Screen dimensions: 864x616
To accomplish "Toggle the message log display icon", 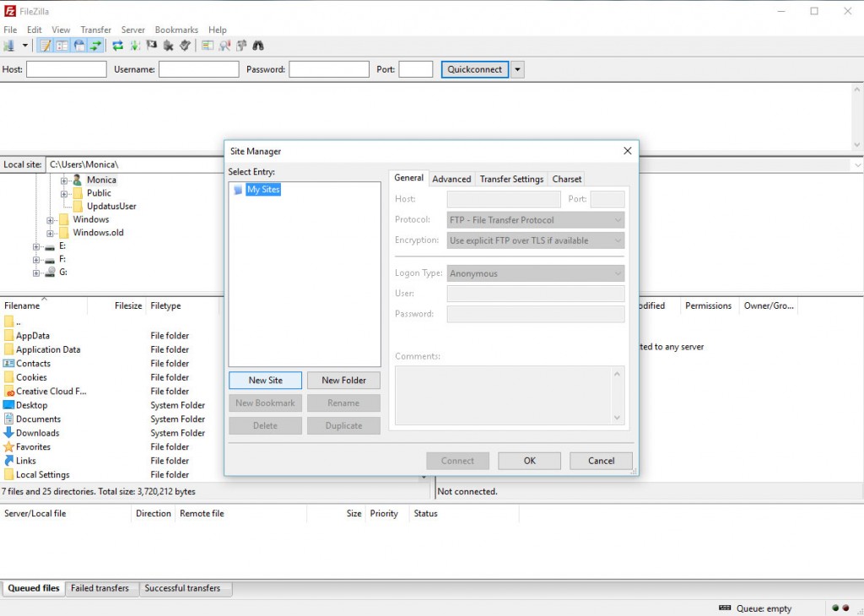I will click(x=46, y=46).
